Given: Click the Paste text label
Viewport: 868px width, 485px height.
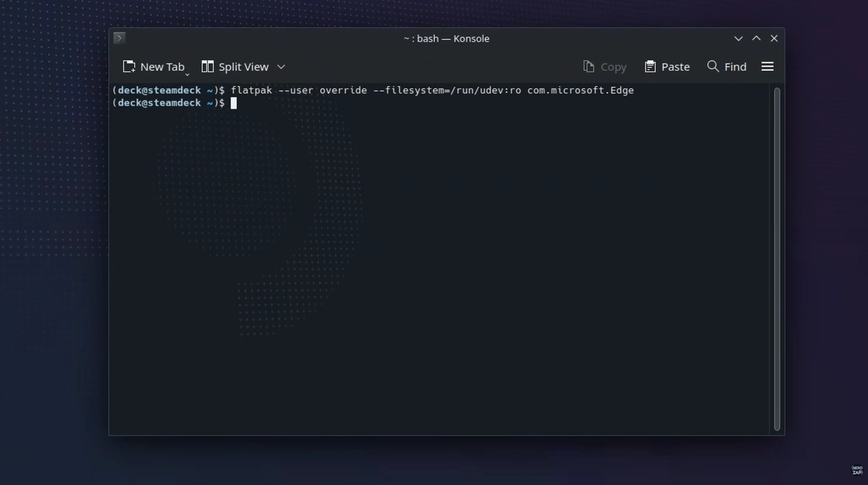Looking at the screenshot, I should (x=675, y=67).
